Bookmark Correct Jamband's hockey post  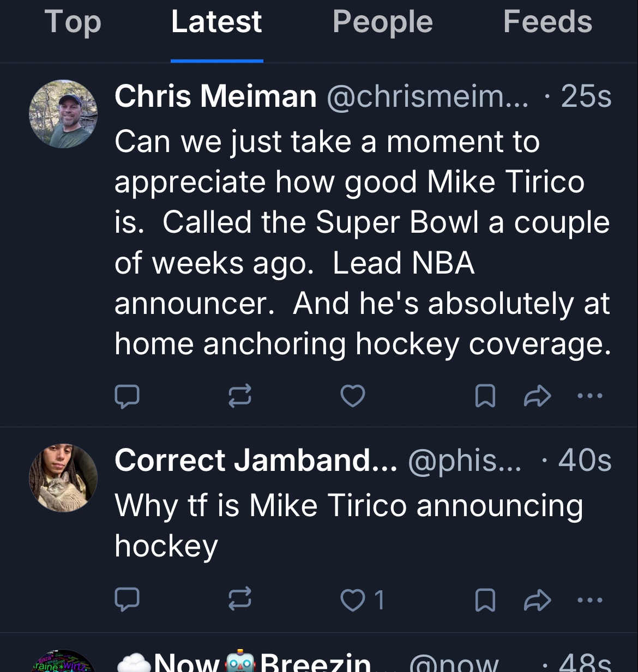485,600
